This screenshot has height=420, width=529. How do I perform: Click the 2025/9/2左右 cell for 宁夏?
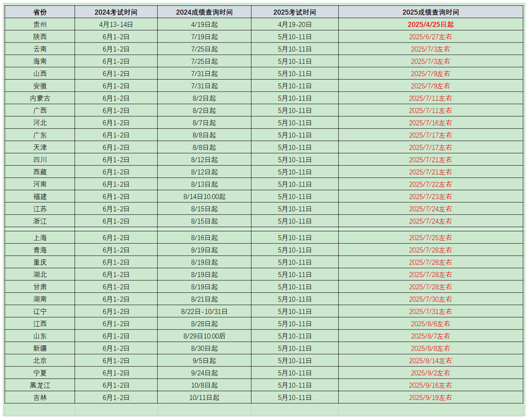(x=430, y=373)
